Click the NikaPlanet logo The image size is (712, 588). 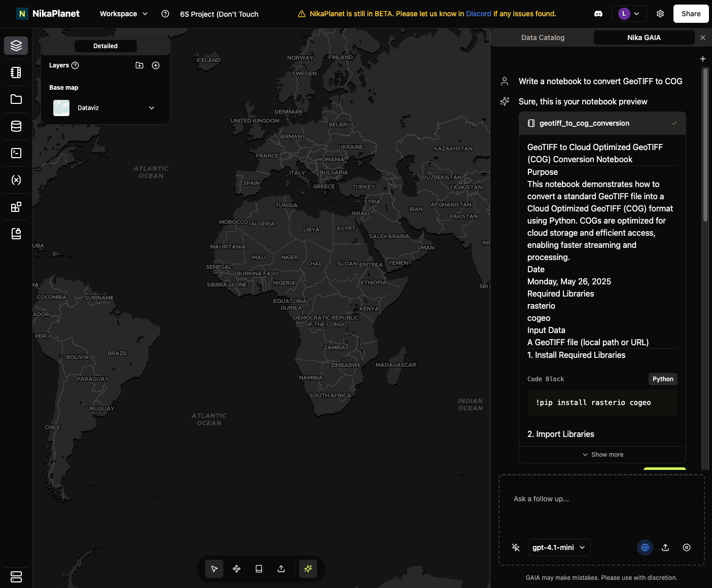pyautogui.click(x=48, y=14)
